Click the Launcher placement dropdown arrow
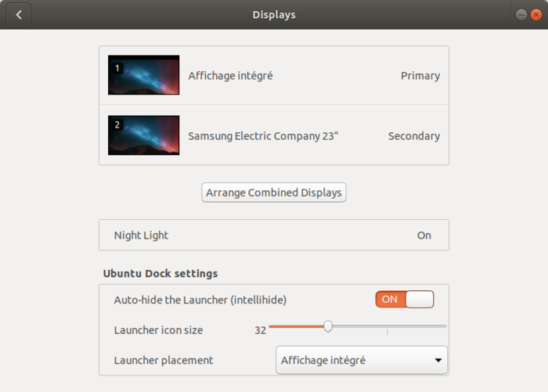Viewport: 548px width, 392px height. pos(437,361)
